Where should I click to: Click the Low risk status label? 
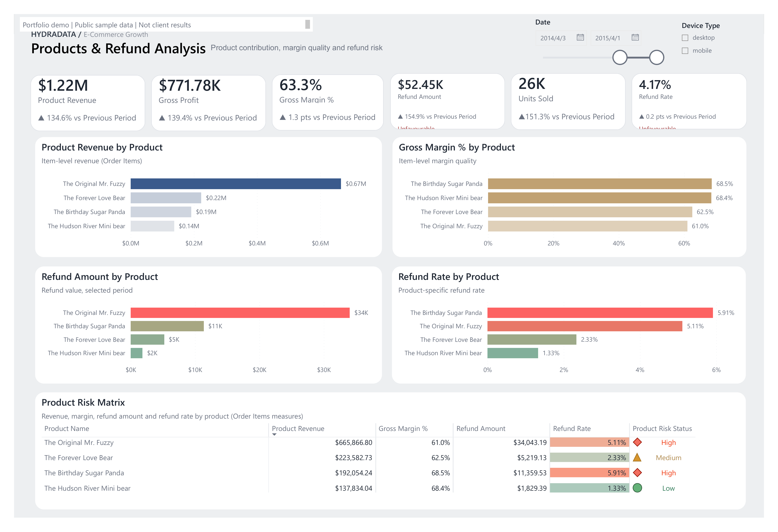point(669,488)
